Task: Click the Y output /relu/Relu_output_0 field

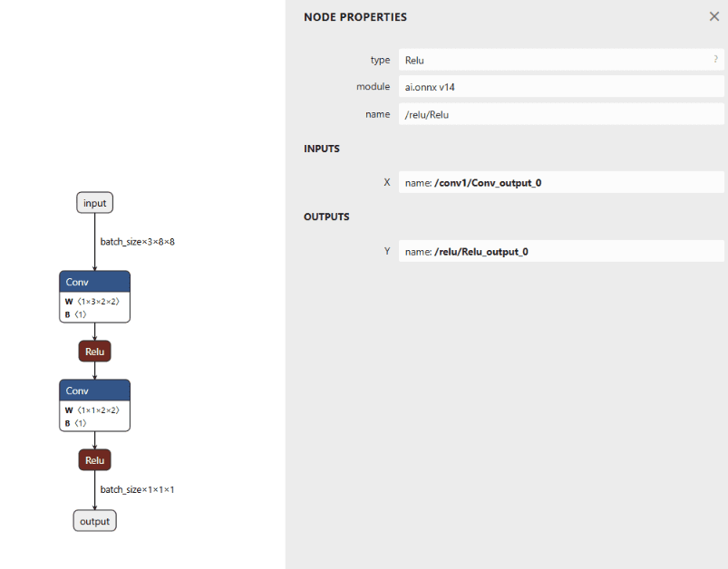Action: point(561,251)
